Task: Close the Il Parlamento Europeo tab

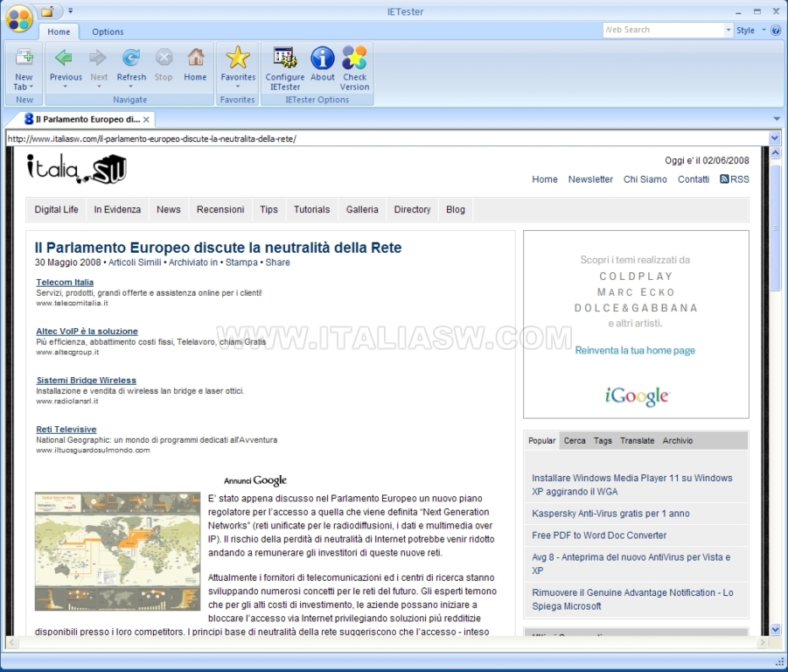Action: pos(146,120)
